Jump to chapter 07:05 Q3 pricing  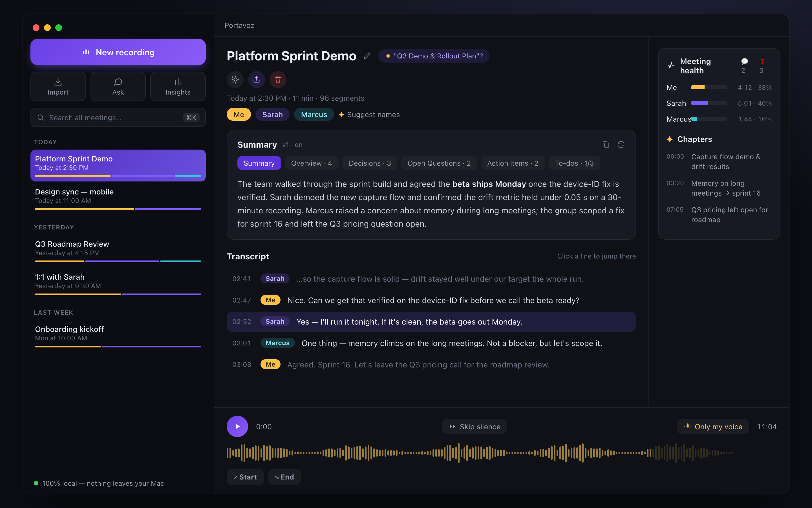coord(719,215)
